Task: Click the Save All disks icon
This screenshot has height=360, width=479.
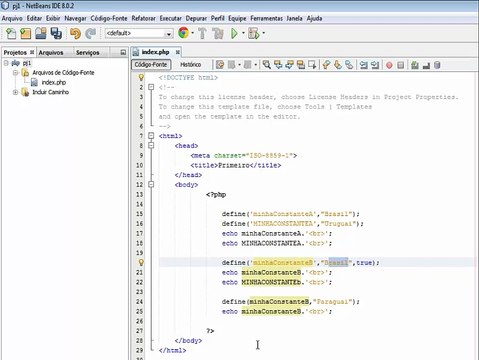Action: pos(56,33)
